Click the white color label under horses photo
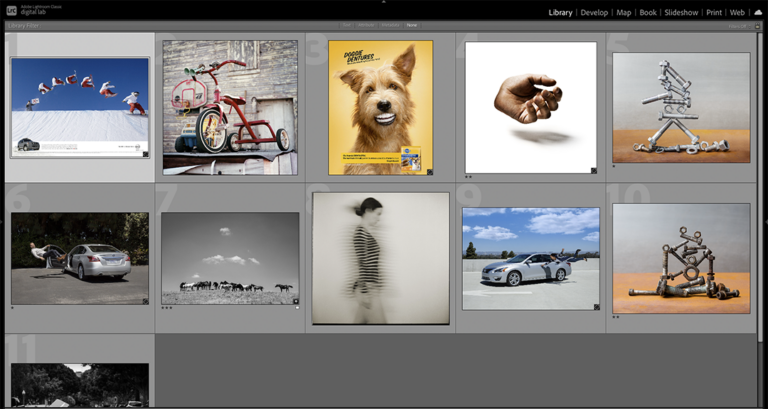This screenshot has height=409, width=768. tap(297, 308)
